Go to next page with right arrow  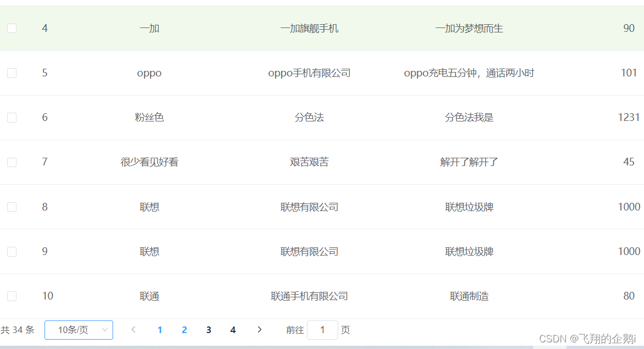[x=259, y=330]
